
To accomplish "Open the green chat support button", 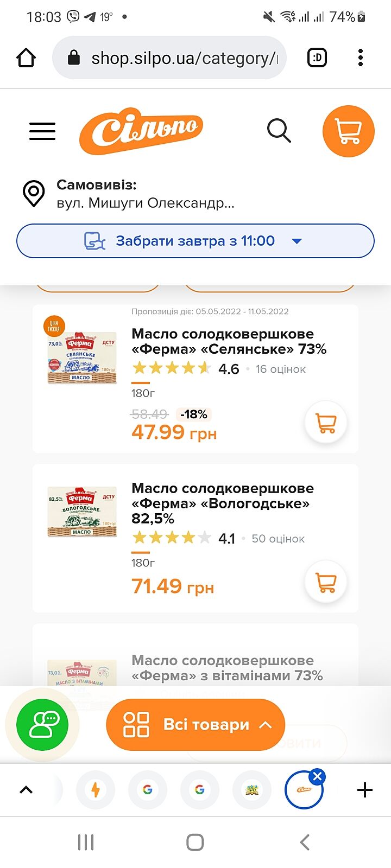I will 42,725.
